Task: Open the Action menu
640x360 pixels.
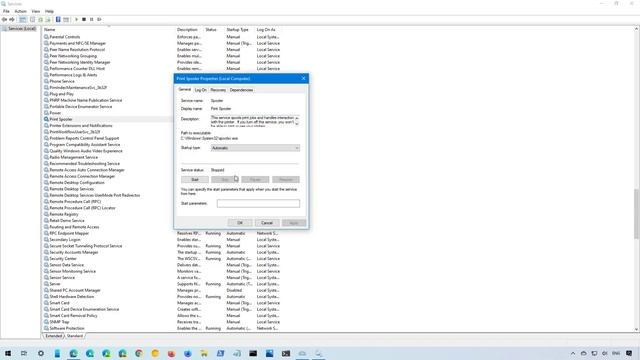Action: click(20, 11)
